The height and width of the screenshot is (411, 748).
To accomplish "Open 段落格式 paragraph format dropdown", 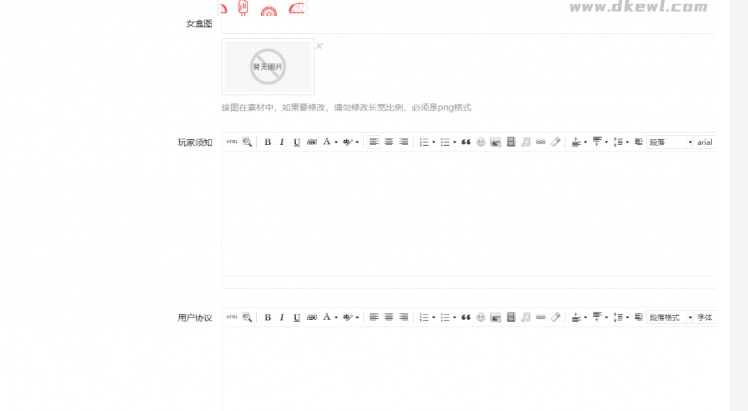I will tap(669, 317).
